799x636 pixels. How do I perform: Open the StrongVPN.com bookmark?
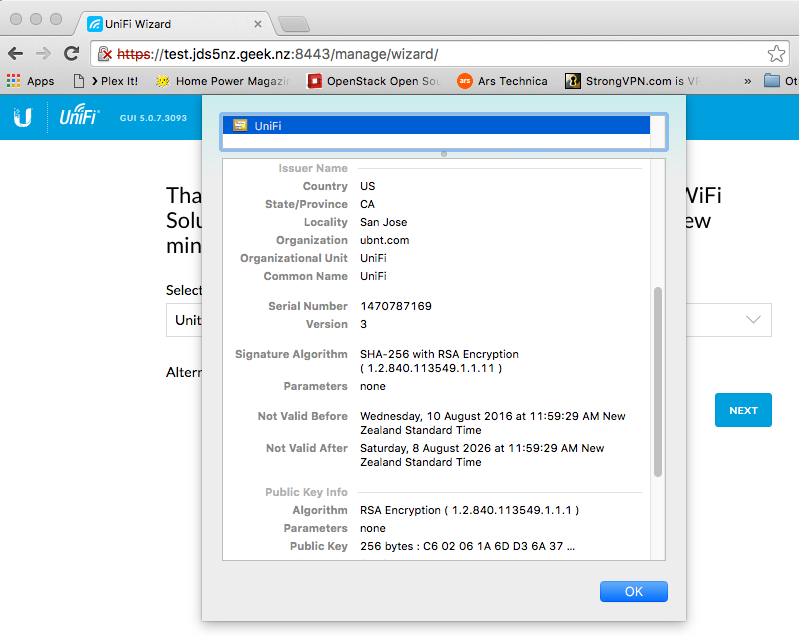pos(632,81)
